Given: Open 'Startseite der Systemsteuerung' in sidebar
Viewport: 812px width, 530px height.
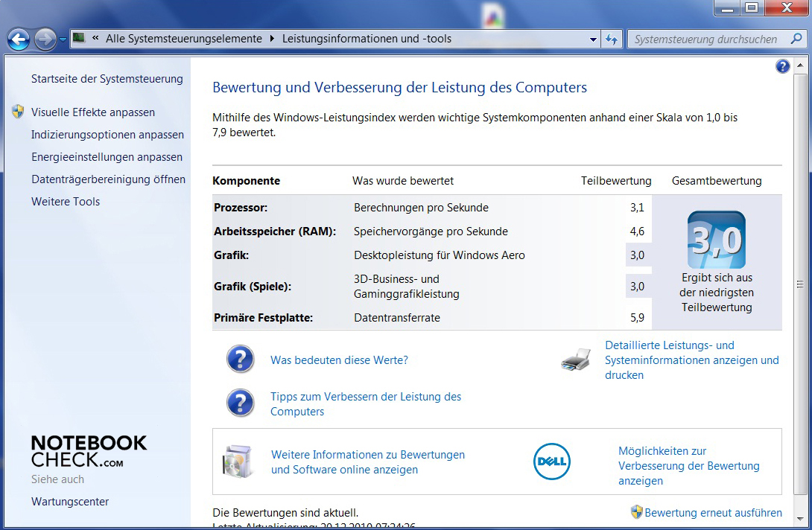Looking at the screenshot, I should [107, 79].
